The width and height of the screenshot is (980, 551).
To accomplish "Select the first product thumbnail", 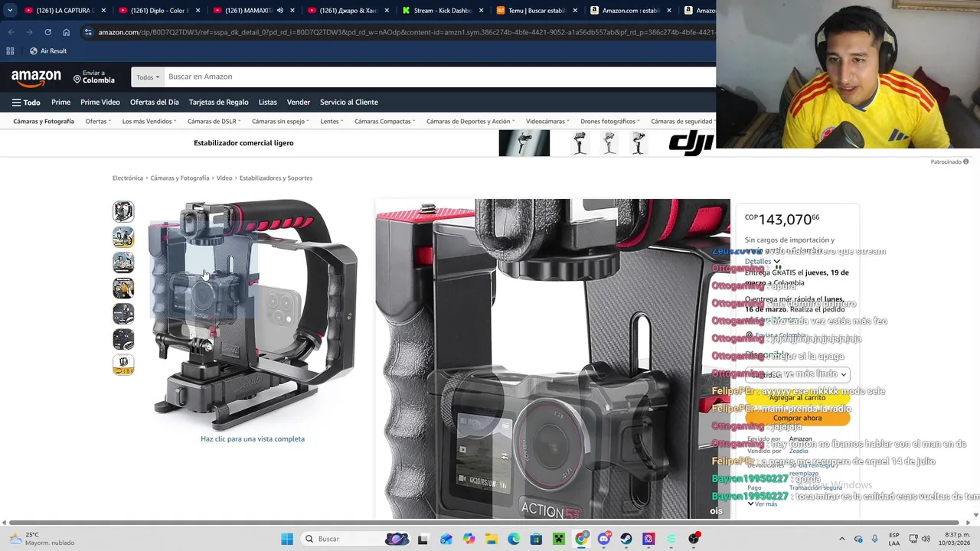I will [x=123, y=211].
